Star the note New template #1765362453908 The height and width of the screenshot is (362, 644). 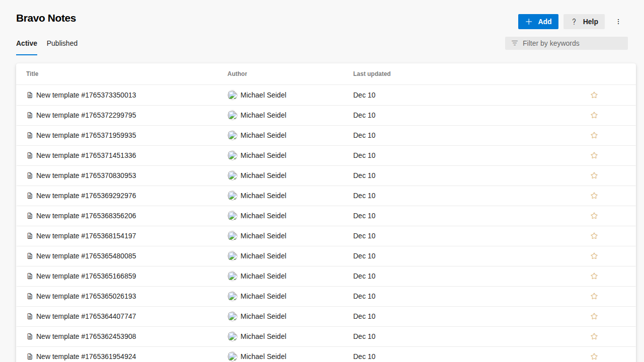[x=594, y=336]
